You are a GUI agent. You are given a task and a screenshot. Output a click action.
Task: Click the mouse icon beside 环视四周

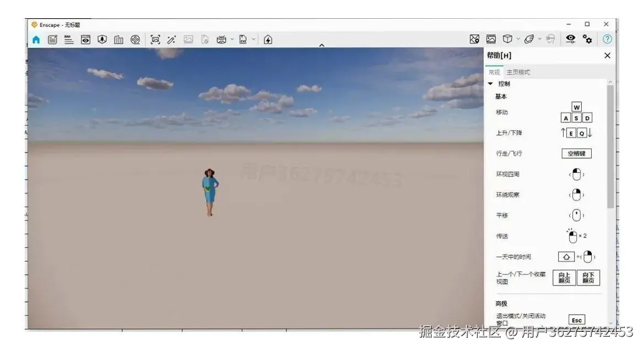click(577, 174)
